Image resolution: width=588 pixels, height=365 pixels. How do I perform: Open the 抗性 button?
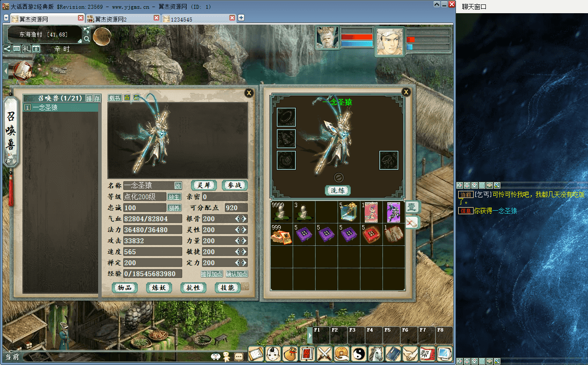[193, 288]
